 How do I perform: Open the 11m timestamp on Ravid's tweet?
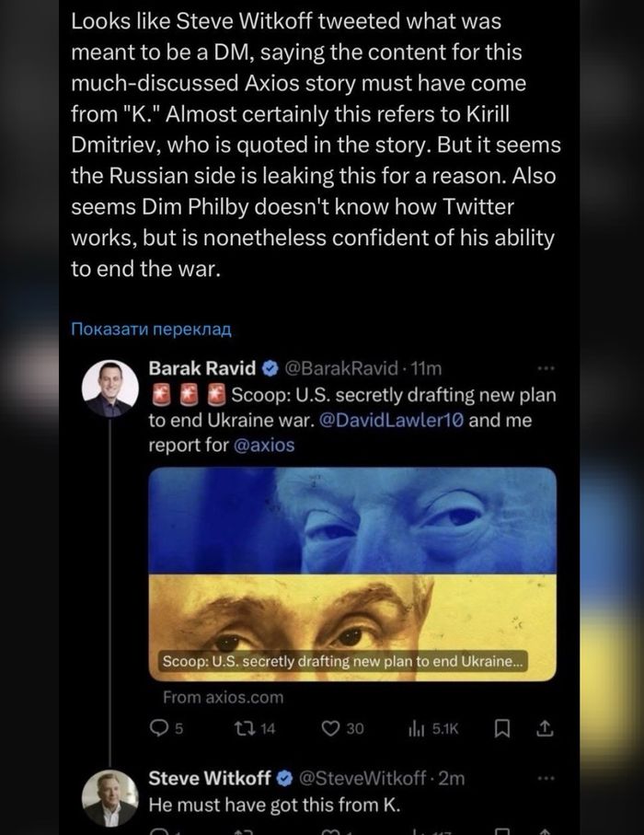tap(428, 369)
